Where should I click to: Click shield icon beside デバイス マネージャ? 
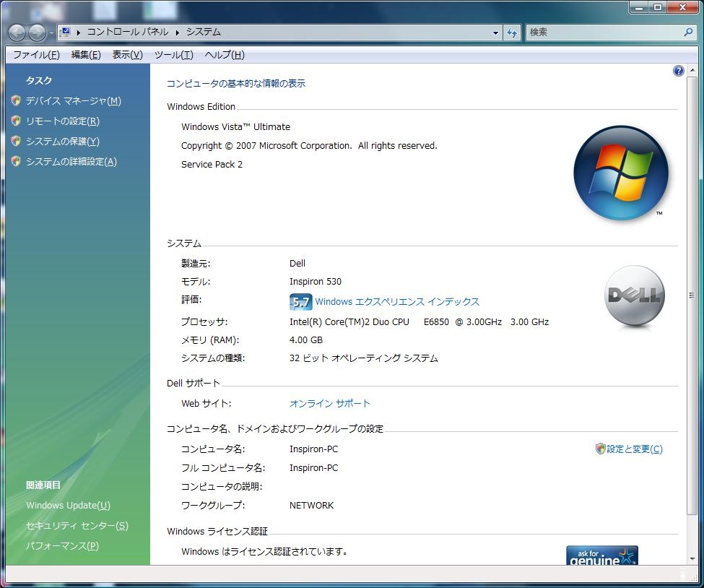click(16, 100)
